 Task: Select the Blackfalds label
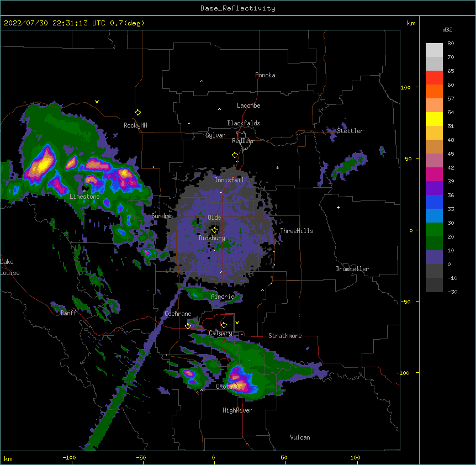tap(244, 123)
